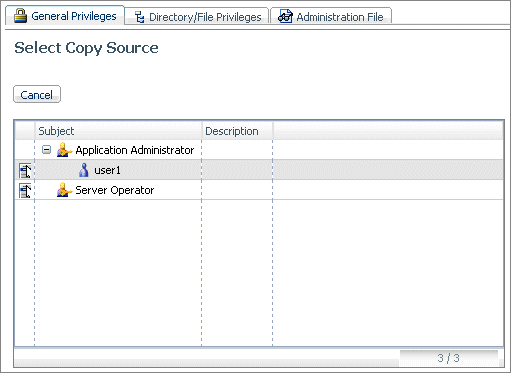
Task: Click the Subject column header
Action: (x=118, y=131)
